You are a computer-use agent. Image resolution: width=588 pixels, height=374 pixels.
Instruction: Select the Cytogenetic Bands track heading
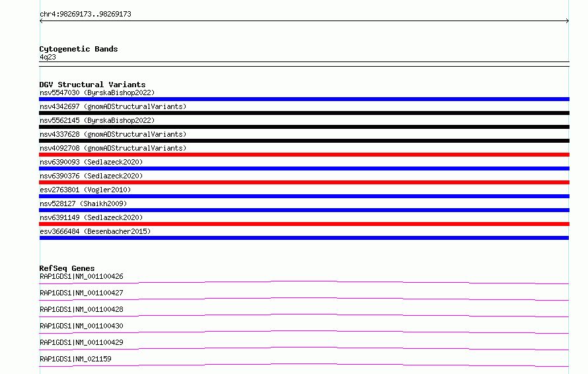pyautogui.click(x=79, y=49)
